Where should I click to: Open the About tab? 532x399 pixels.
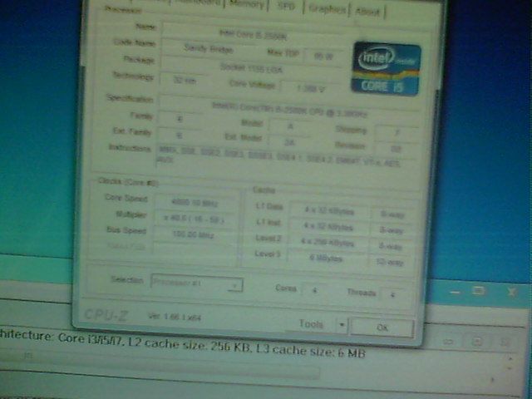(367, 12)
